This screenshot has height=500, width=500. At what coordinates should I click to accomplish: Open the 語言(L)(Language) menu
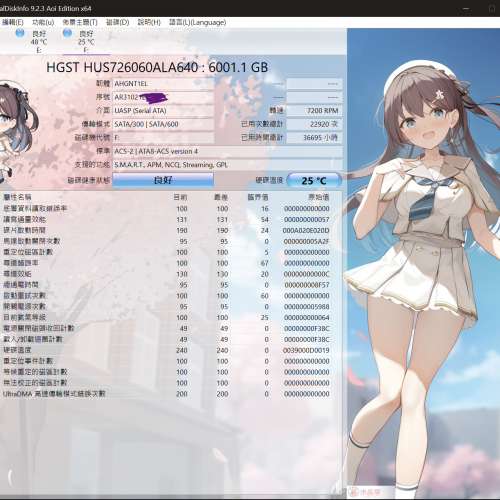[197, 22]
